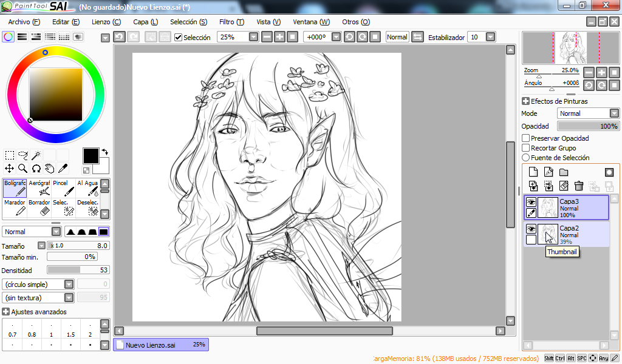
Task: Select the Borrador eraser tool
Action: tap(39, 207)
